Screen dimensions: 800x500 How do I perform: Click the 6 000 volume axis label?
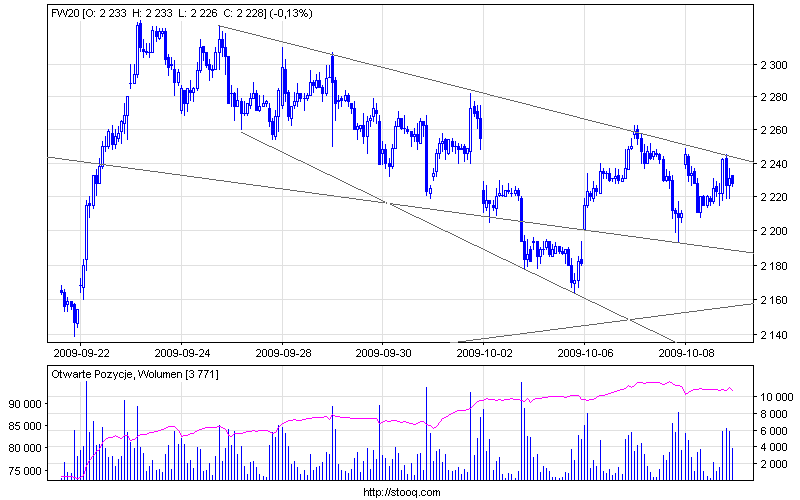coord(773,431)
